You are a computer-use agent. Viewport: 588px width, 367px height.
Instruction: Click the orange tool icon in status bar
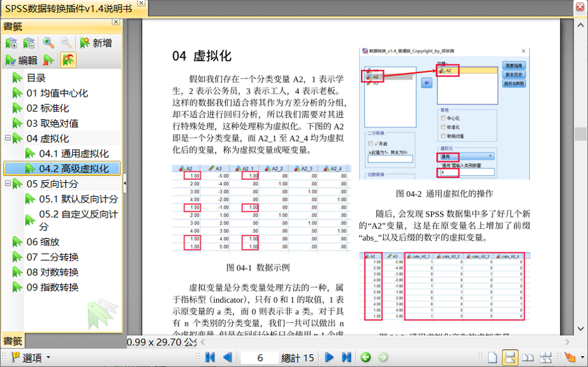[x=570, y=357]
